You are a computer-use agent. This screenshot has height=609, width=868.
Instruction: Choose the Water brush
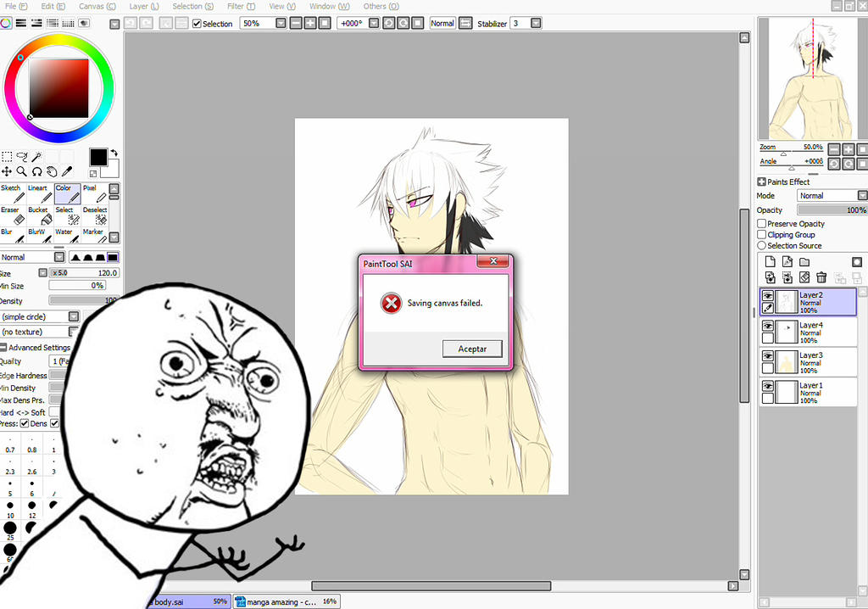pyautogui.click(x=68, y=236)
